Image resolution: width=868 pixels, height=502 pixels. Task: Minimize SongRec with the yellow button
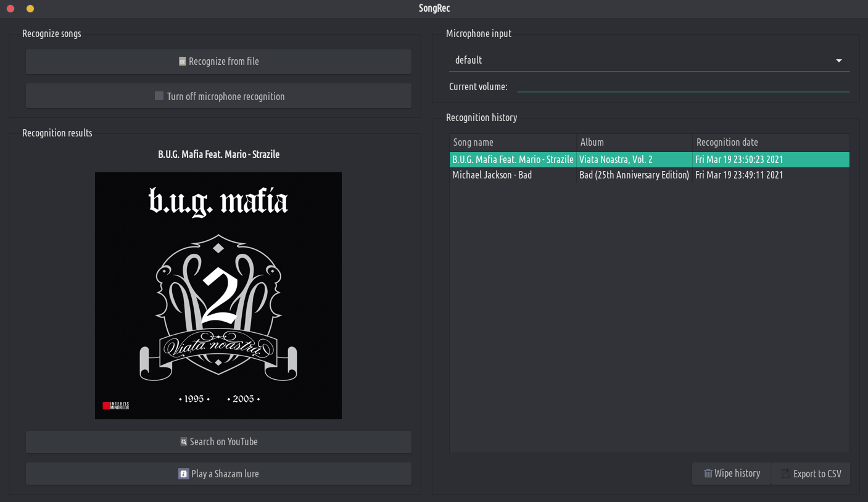30,9
